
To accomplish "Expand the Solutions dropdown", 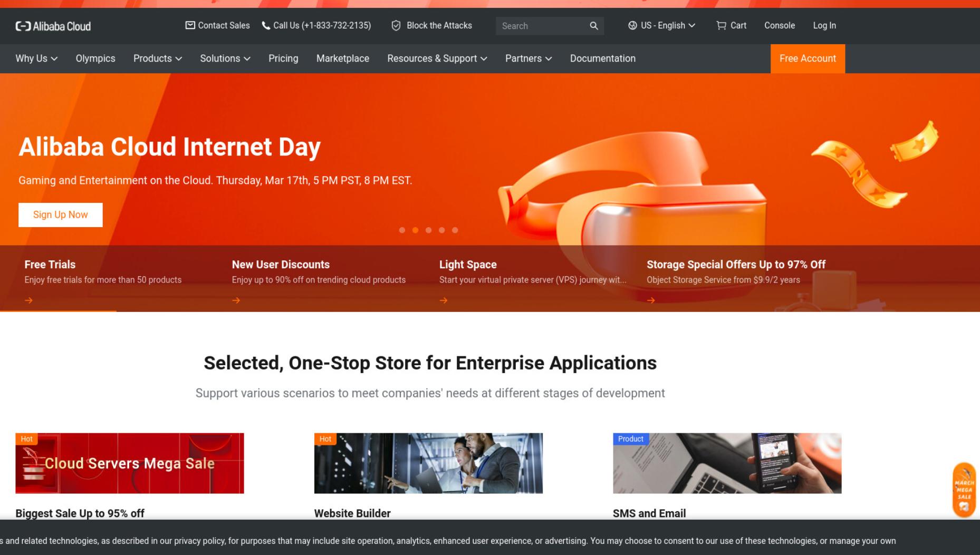I will [225, 59].
